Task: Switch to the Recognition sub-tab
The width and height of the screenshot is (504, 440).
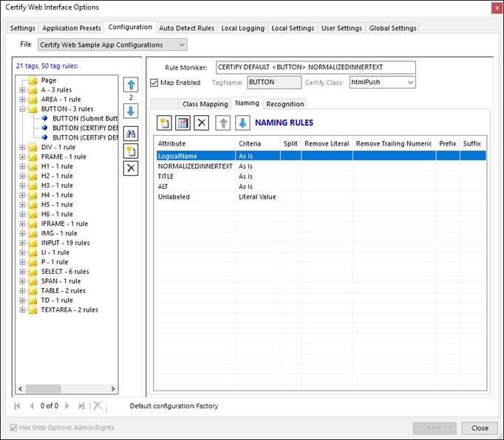Action: pyautogui.click(x=285, y=104)
